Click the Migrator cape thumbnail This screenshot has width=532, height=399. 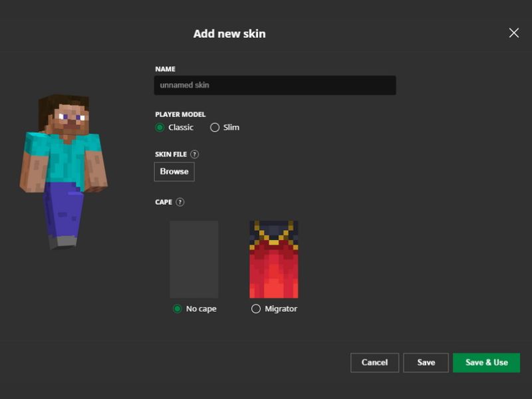click(274, 259)
